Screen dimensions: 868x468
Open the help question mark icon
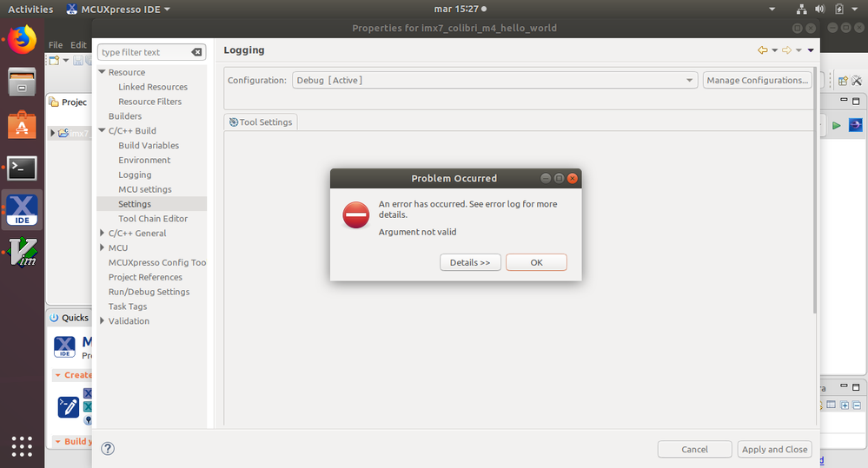point(108,449)
